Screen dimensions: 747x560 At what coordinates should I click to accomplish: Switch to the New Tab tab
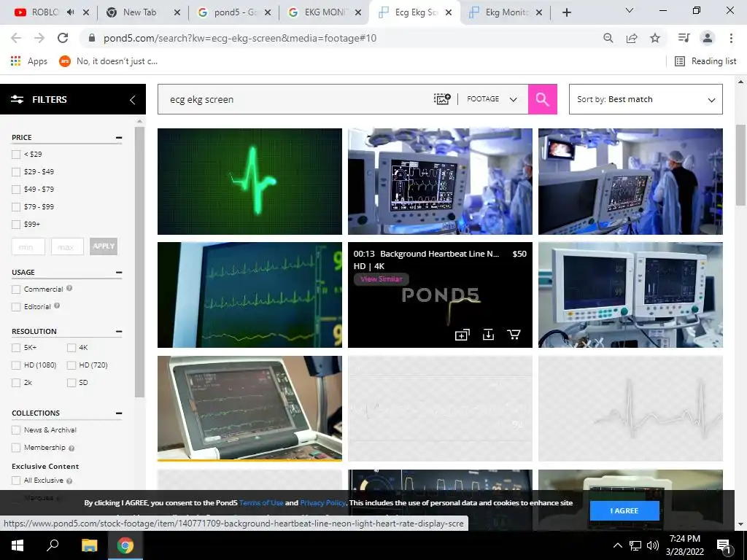pyautogui.click(x=139, y=13)
